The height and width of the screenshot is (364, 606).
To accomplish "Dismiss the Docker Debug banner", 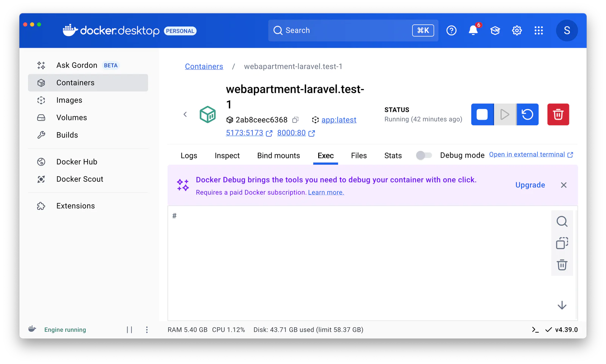I will click(x=564, y=185).
